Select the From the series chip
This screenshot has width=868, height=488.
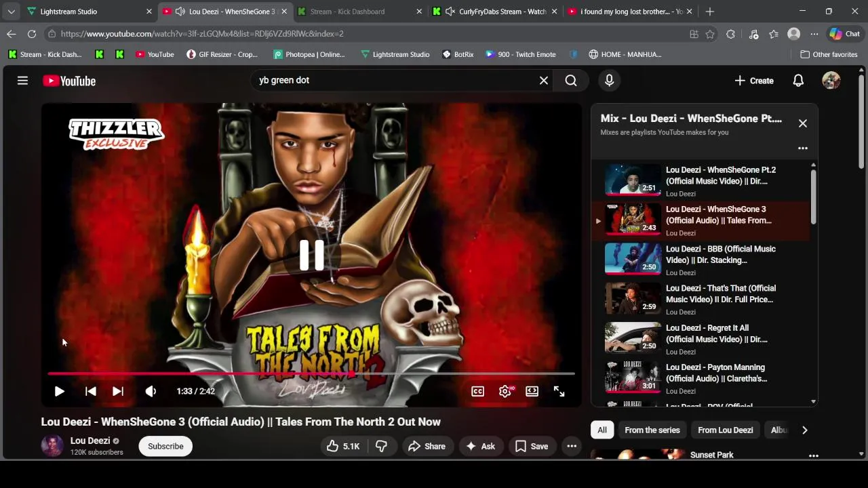(x=652, y=430)
